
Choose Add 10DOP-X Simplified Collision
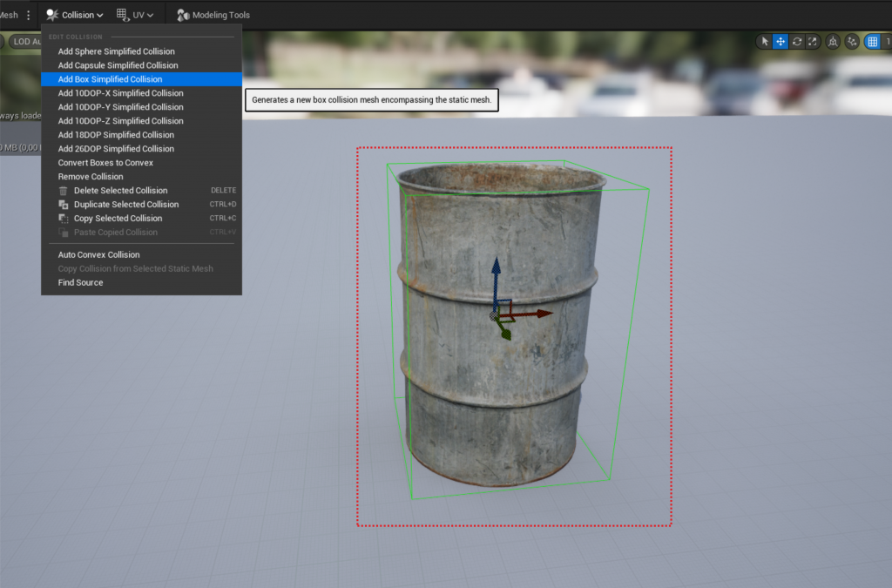(x=142, y=93)
